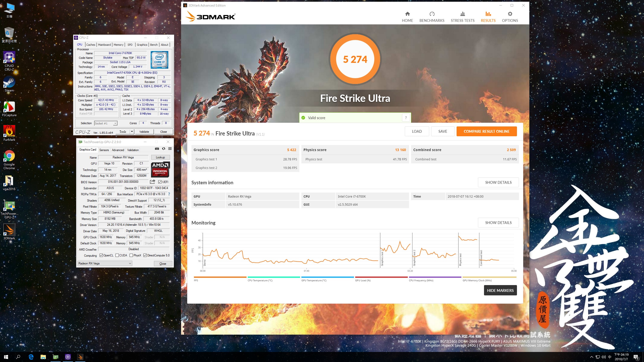Open the Memory tab in CPU-Z
Image resolution: width=644 pixels, height=362 pixels.
click(118, 45)
